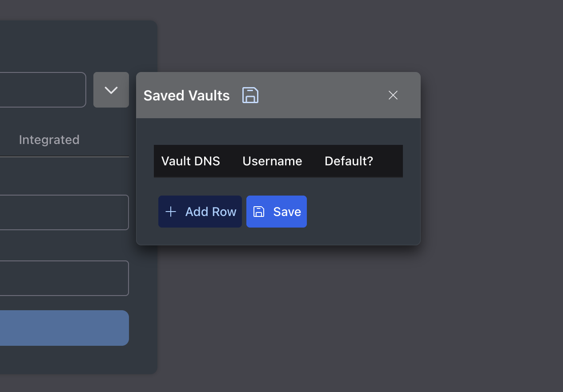This screenshot has width=563, height=392.
Task: Sort by the Vault DNS column header
Action: pyautogui.click(x=190, y=161)
